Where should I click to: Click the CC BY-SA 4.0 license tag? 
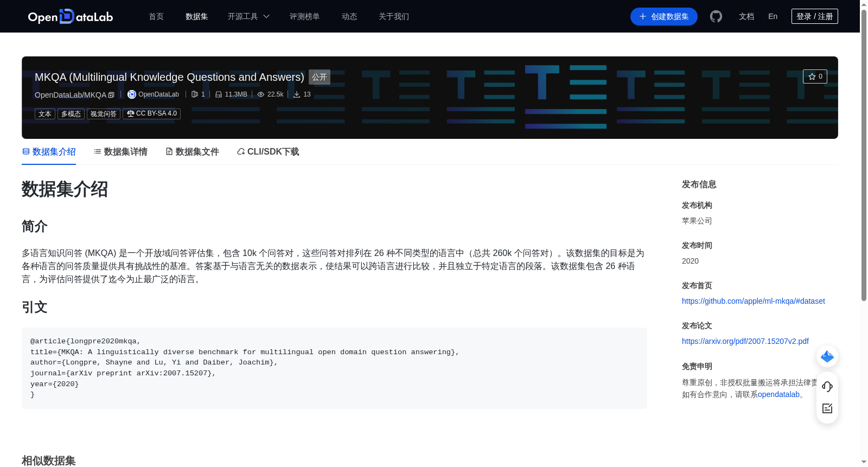[152, 114]
